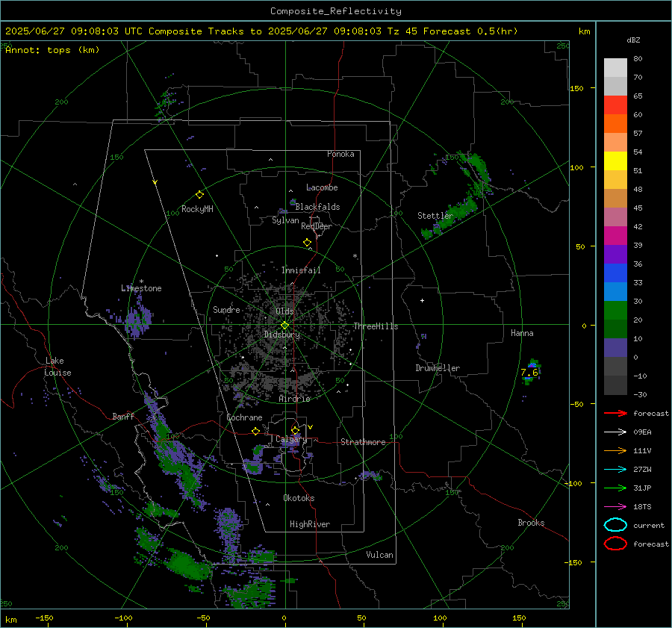Click the blue 36 dBZ color swatch

[615, 273]
